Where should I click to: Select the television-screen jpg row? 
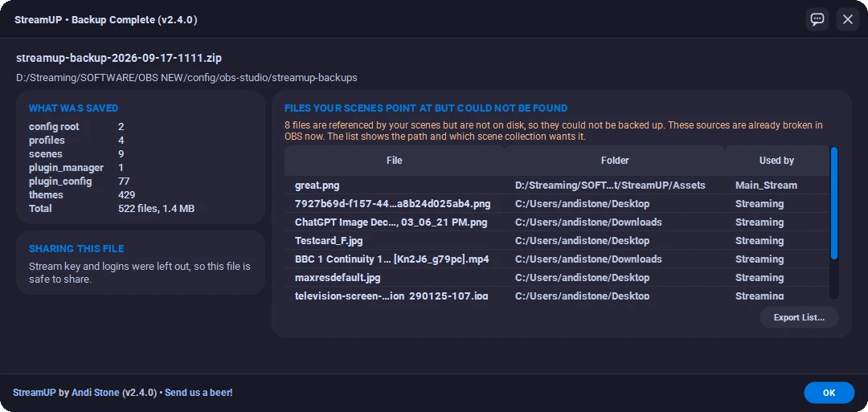[557, 294]
